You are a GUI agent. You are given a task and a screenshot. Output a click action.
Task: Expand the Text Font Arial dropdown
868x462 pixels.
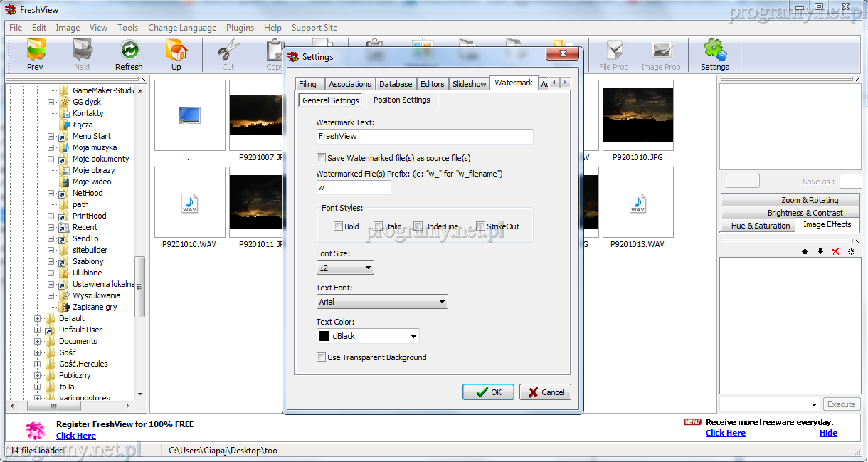[382, 302]
